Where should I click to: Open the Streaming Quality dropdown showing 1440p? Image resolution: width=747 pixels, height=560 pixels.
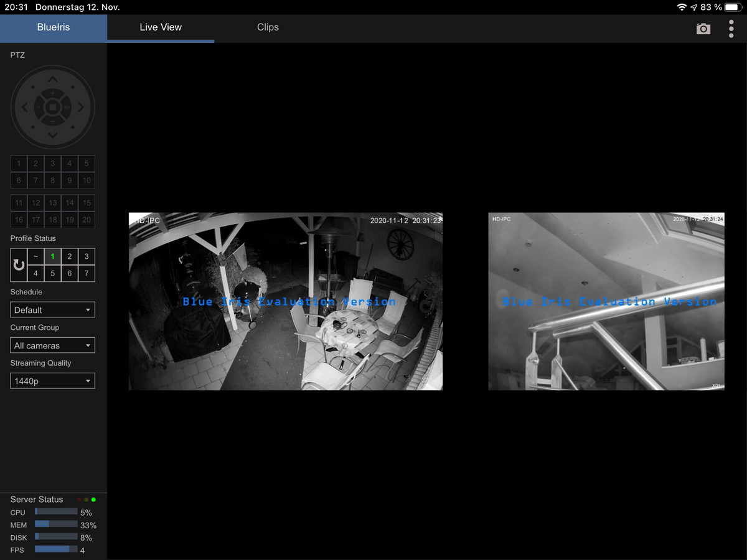click(53, 381)
